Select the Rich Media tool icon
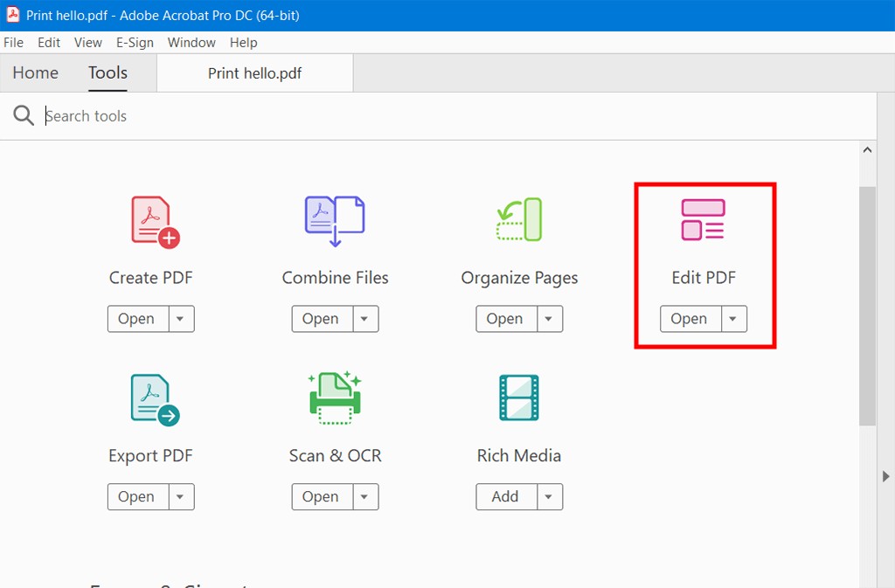The width and height of the screenshot is (895, 588). [518, 398]
